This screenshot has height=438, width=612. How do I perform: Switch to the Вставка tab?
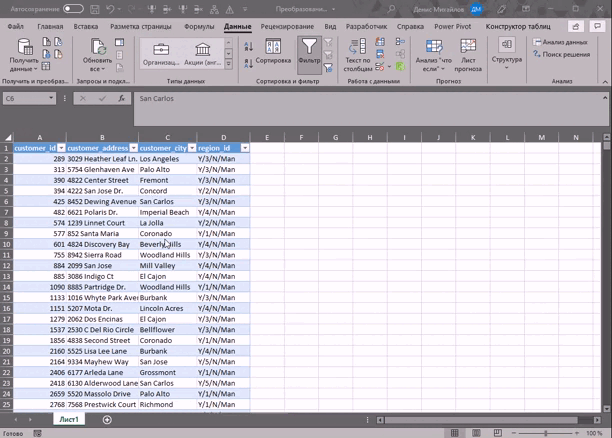click(85, 26)
